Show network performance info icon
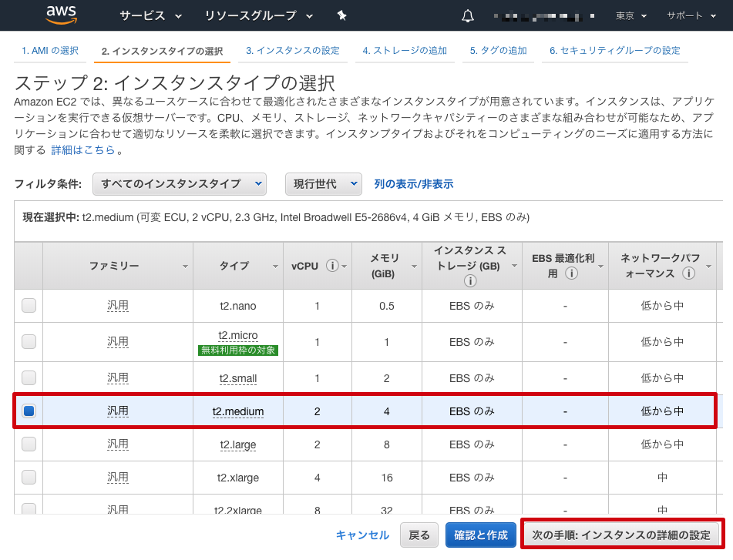The width and height of the screenshot is (733, 560). pos(688,273)
